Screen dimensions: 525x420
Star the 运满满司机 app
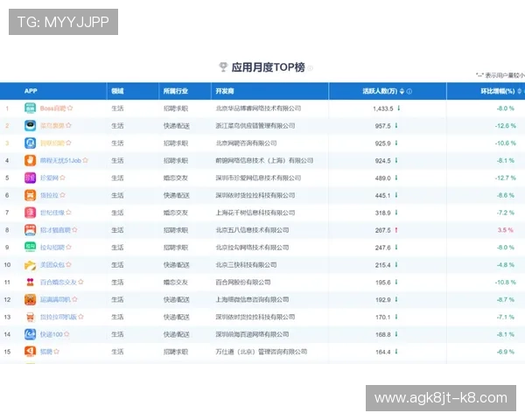(74, 299)
